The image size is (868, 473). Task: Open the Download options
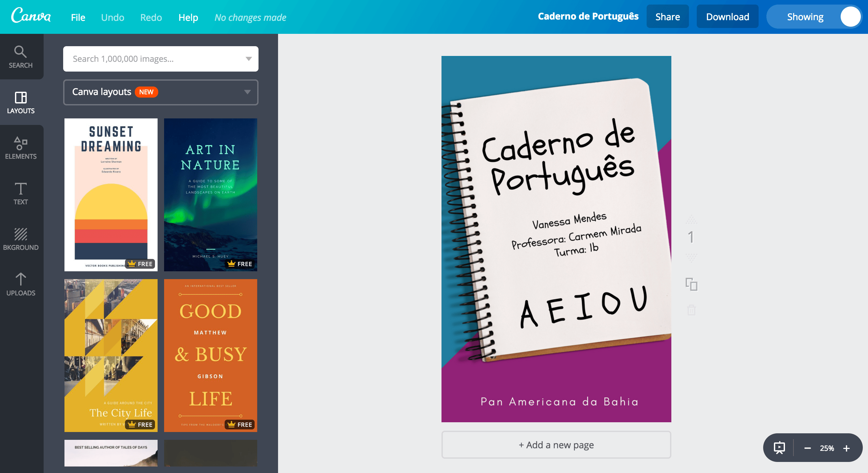click(727, 16)
